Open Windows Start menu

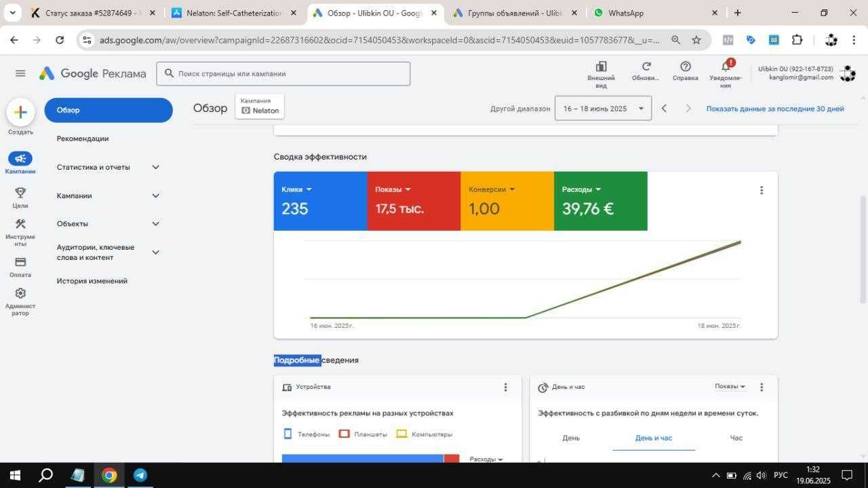coord(14,475)
